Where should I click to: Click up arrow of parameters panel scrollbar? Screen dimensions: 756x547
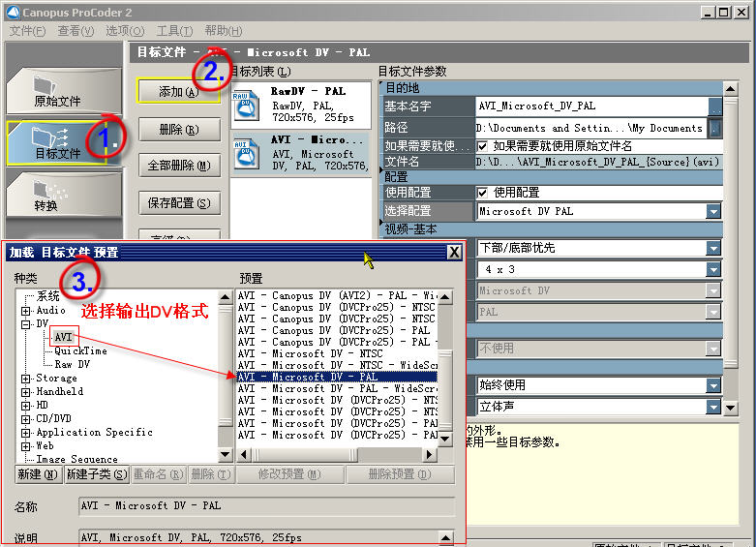click(730, 89)
